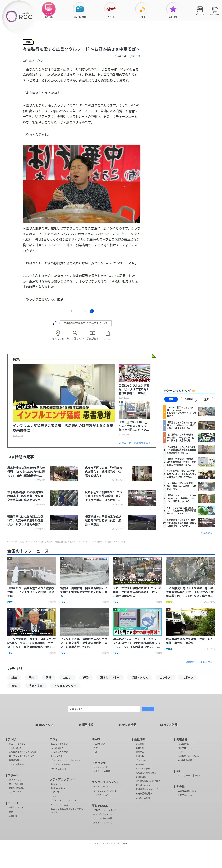The image size is (222, 868).
Task: Open IRAWトップ footer link
Action: click(x=99, y=744)
